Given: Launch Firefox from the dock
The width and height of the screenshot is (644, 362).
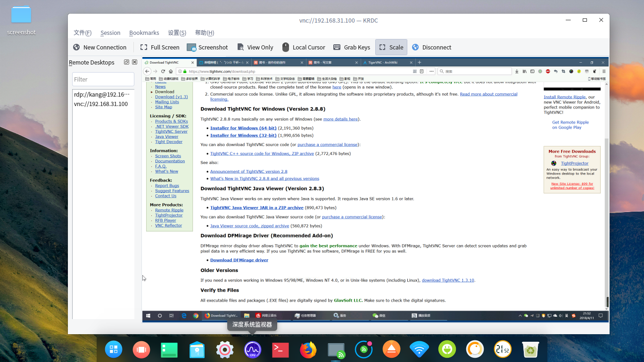Looking at the screenshot, I should tap(308, 349).
